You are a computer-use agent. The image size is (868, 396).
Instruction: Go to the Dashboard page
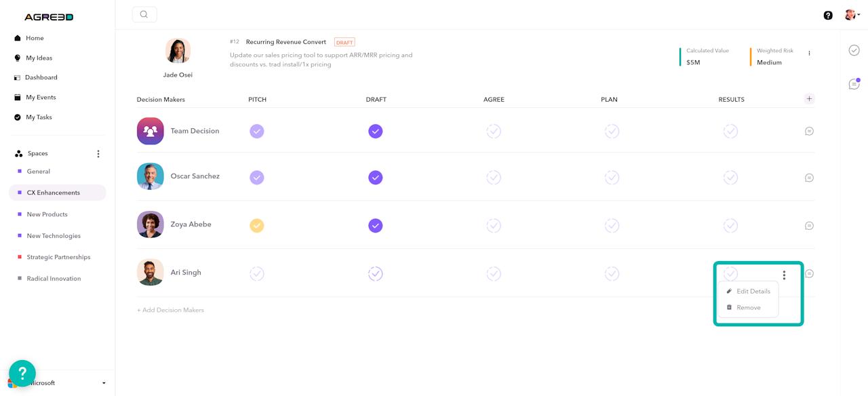coord(41,77)
